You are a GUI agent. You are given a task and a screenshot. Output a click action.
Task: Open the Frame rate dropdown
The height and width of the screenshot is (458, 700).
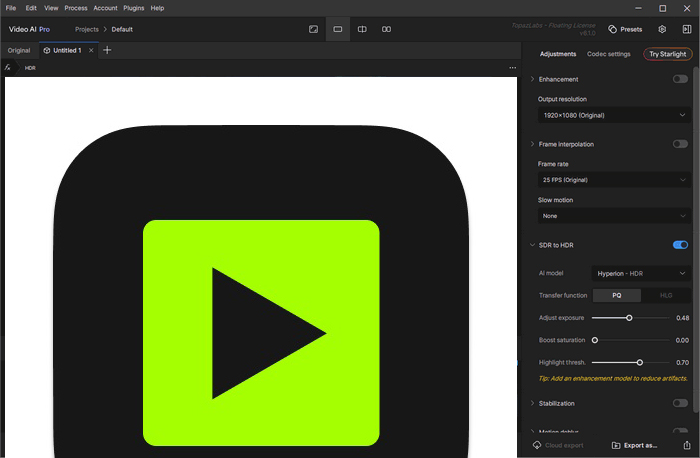click(x=614, y=180)
